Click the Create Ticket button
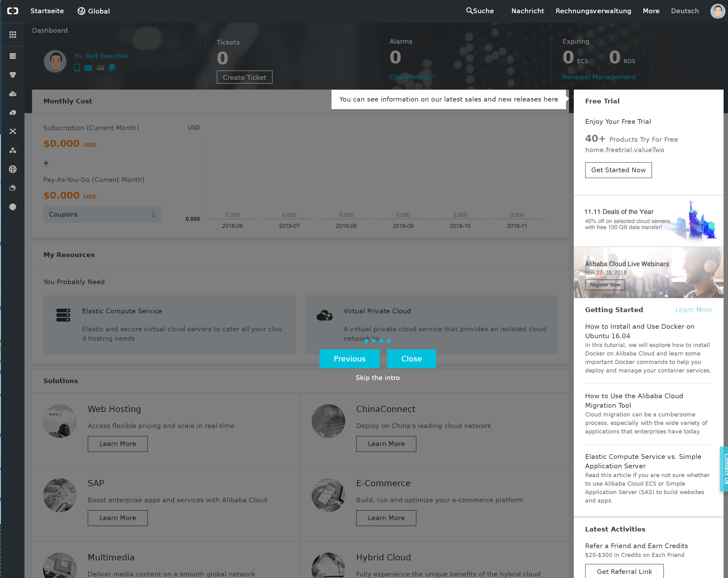The image size is (728, 578). pyautogui.click(x=244, y=77)
